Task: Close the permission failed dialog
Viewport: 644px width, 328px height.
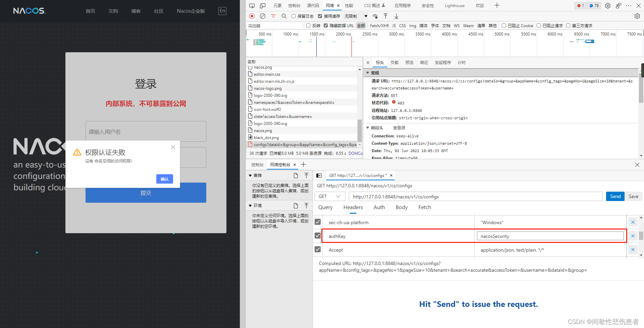Action: 173,147
